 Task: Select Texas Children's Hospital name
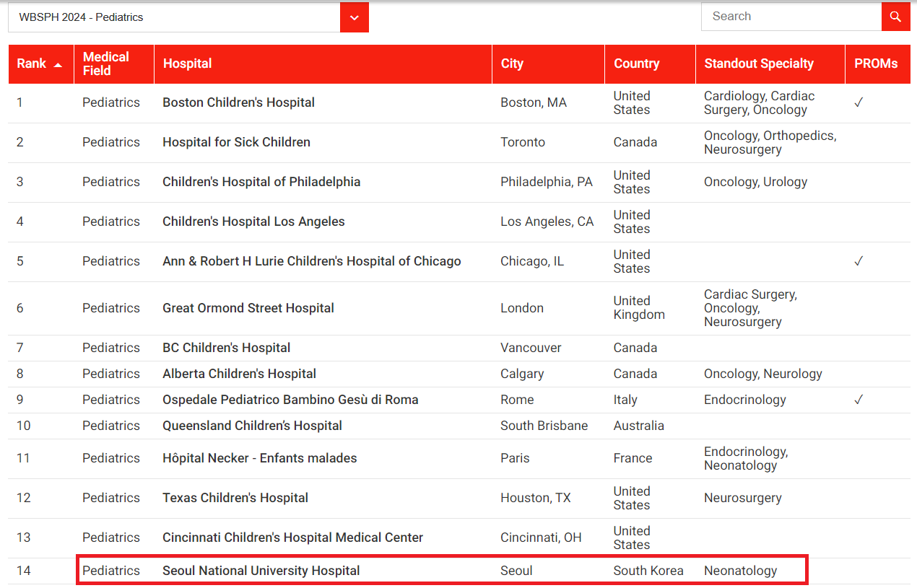(x=235, y=498)
